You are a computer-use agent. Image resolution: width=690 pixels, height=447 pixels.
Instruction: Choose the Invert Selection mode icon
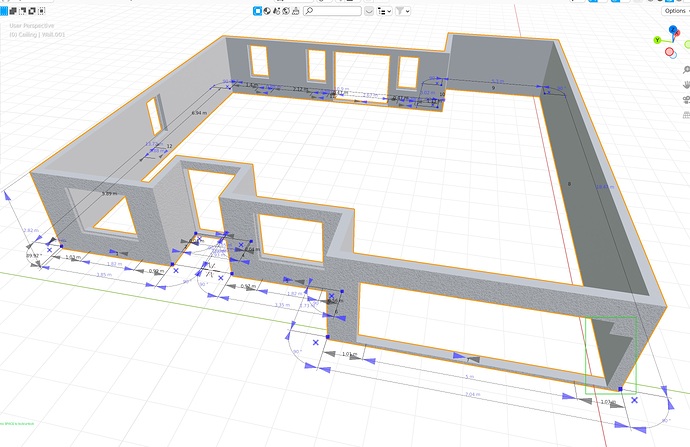pyautogui.click(x=32, y=11)
